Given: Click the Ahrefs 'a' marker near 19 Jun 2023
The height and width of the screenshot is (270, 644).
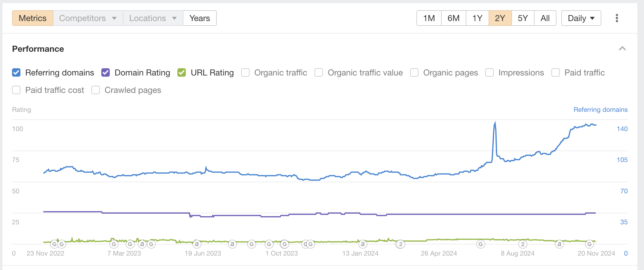Looking at the screenshot, I should pyautogui.click(x=197, y=244).
